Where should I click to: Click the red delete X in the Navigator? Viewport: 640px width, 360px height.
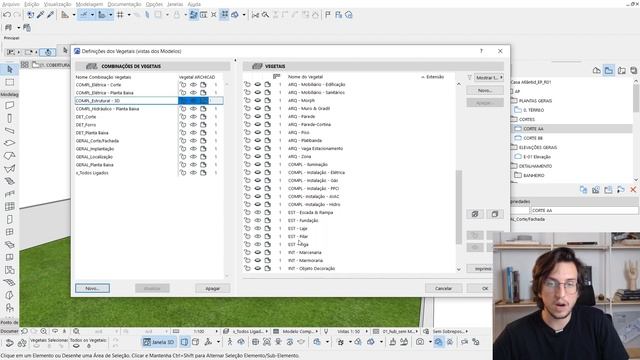point(633,190)
